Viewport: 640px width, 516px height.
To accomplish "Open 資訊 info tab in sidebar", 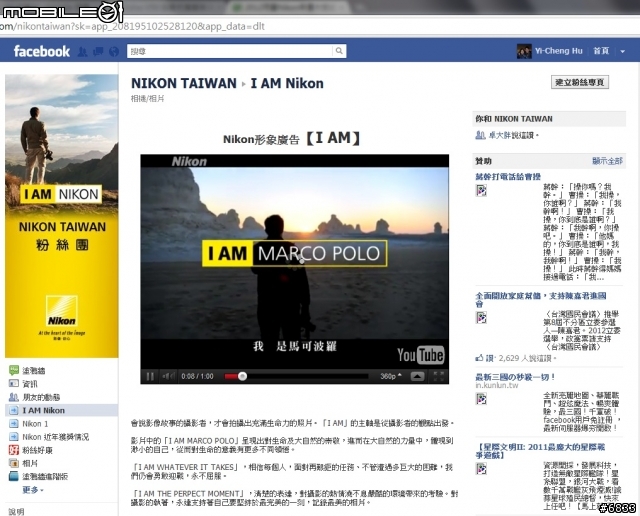I will (29, 384).
